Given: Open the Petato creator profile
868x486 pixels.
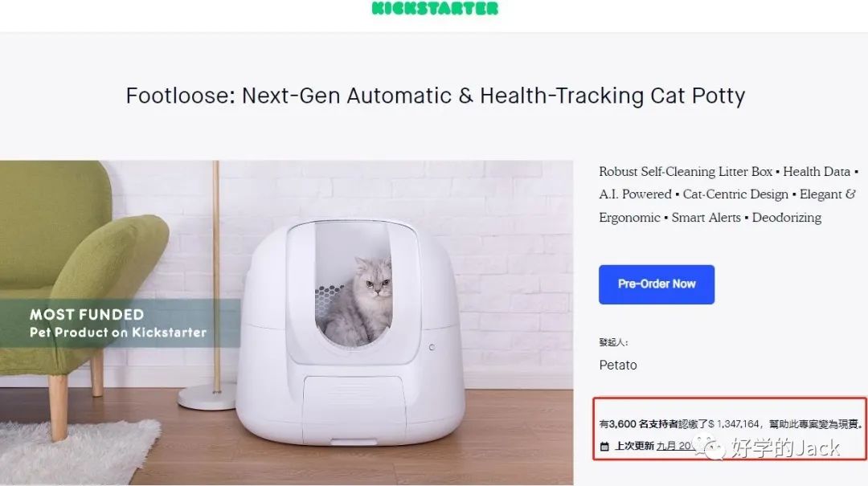Looking at the screenshot, I should pyautogui.click(x=618, y=365).
